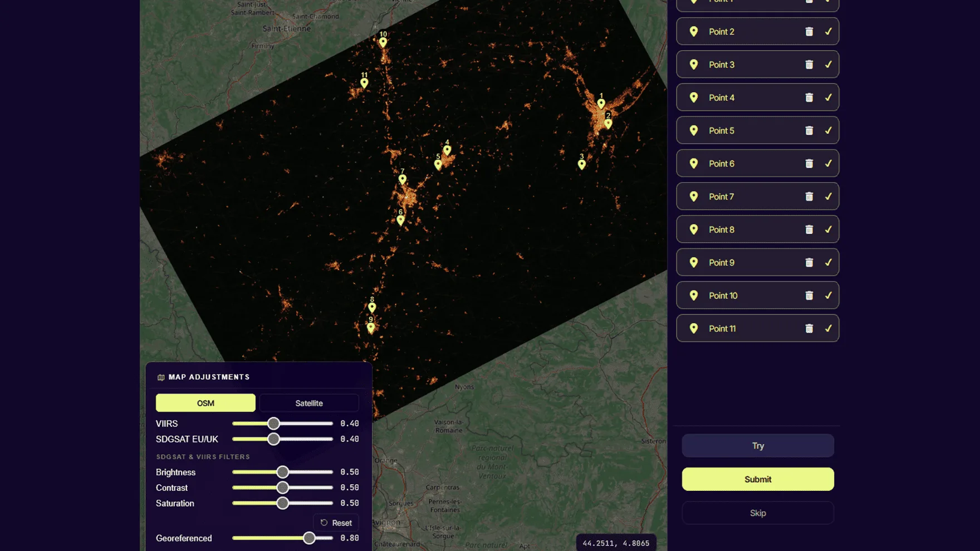Click the pin icon of Point 2
Screen dimensions: 980x551
(694, 32)
